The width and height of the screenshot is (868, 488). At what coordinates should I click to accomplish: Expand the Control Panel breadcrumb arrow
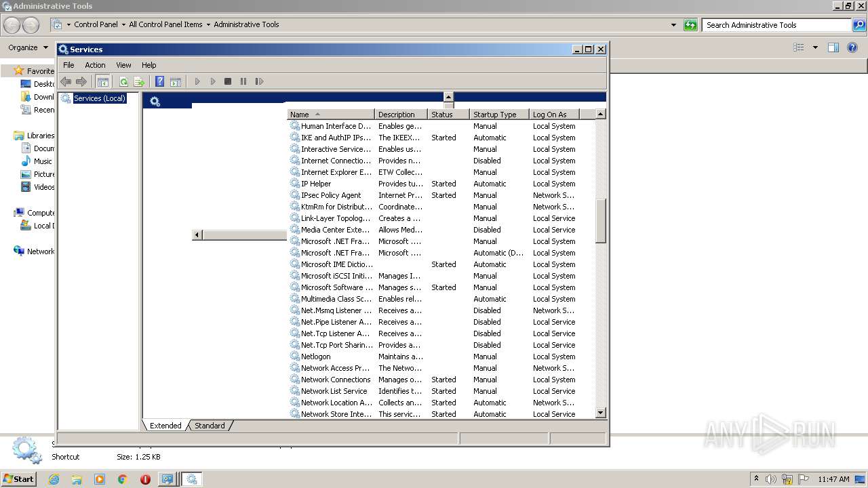click(x=123, y=24)
